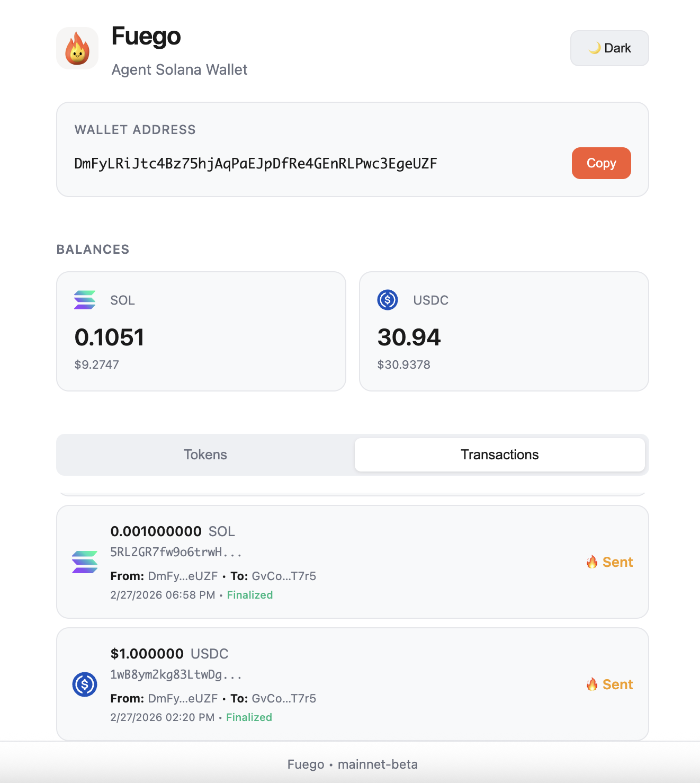700x783 pixels.
Task: Open the SOL balance card
Action: (x=201, y=332)
